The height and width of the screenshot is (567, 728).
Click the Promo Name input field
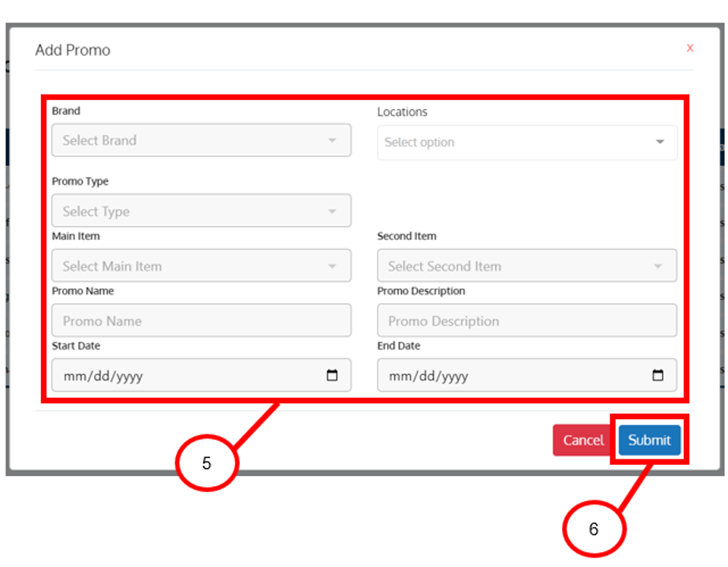[x=201, y=321]
